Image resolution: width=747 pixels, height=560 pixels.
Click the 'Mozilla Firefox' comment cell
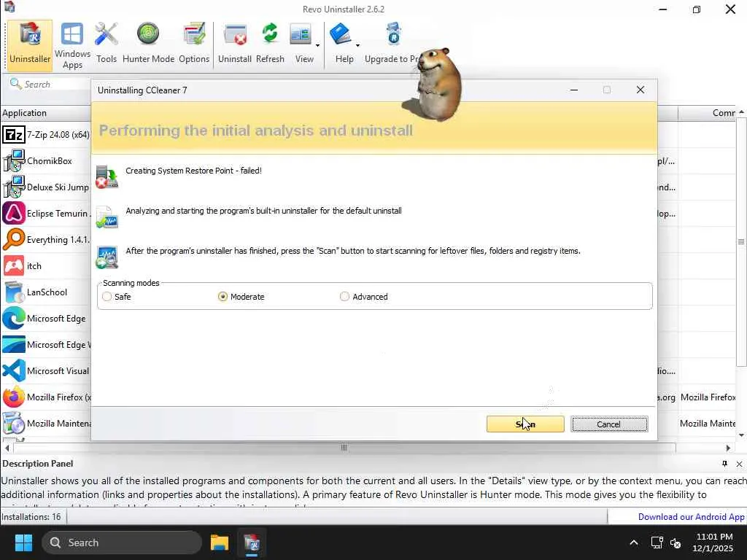tap(708, 397)
